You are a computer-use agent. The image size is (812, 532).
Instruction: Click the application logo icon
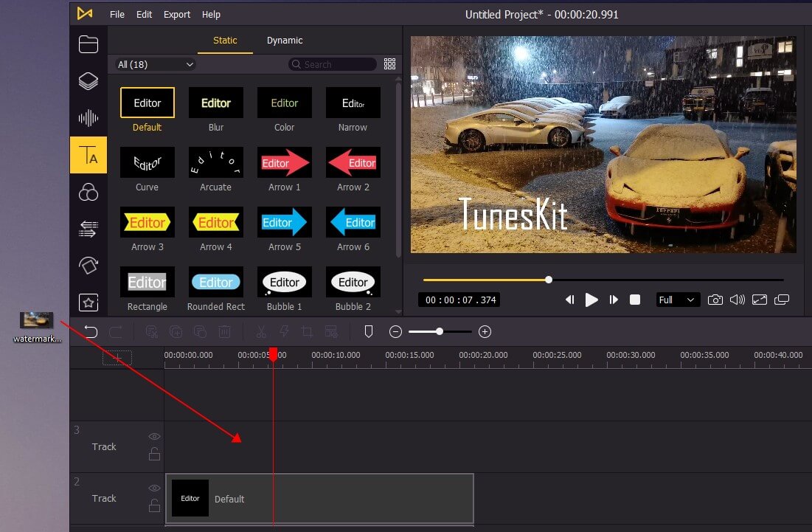[x=85, y=13]
